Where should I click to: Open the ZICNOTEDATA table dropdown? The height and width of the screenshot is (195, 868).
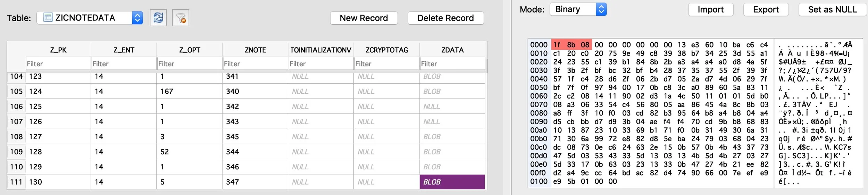click(x=90, y=18)
